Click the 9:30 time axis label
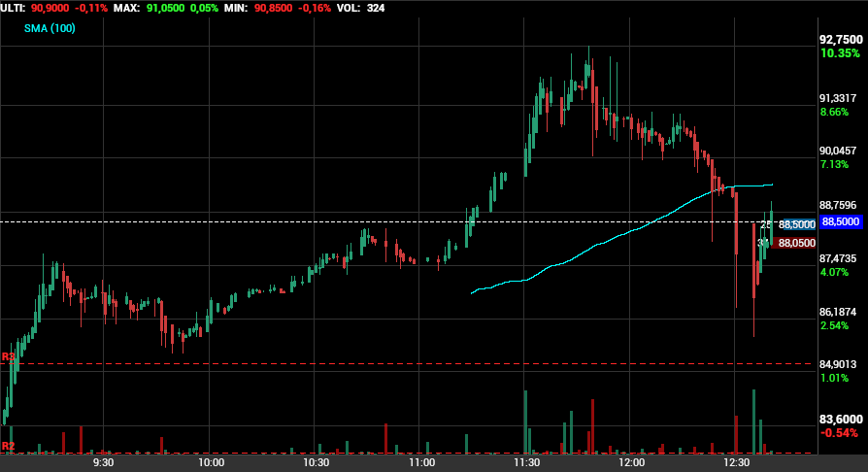Screen dimensions: 868x472 pyautogui.click(x=104, y=462)
